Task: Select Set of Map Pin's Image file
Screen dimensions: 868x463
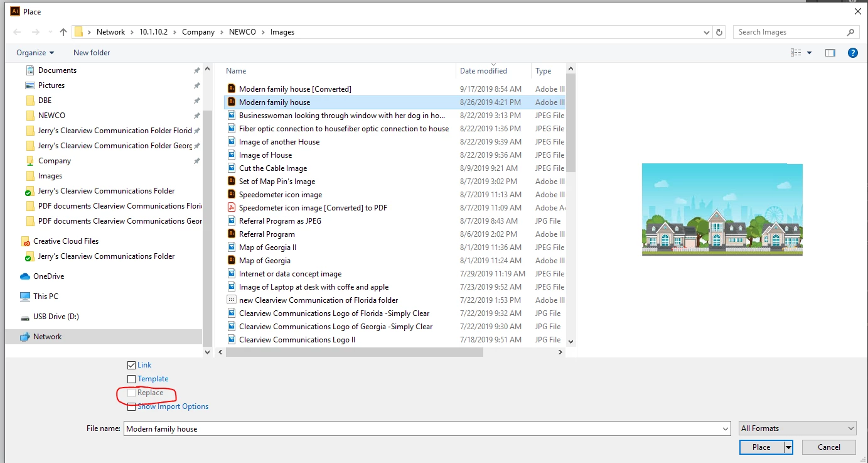Action: tap(277, 182)
